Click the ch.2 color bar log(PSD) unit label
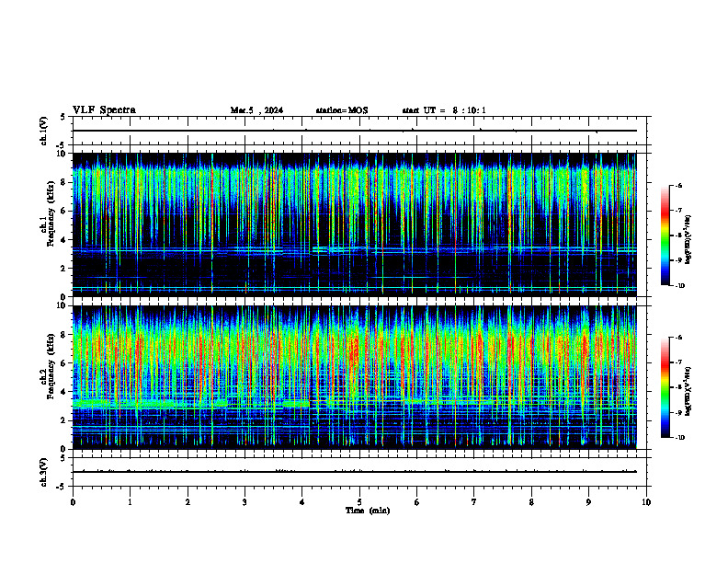The image size is (728, 563). [688, 392]
